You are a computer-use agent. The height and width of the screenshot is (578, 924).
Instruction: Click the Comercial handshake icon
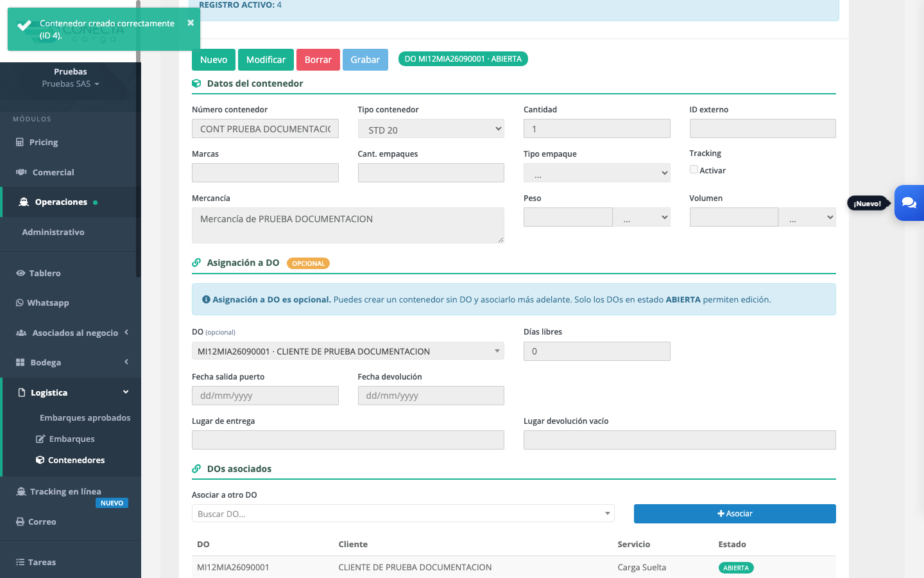21,172
